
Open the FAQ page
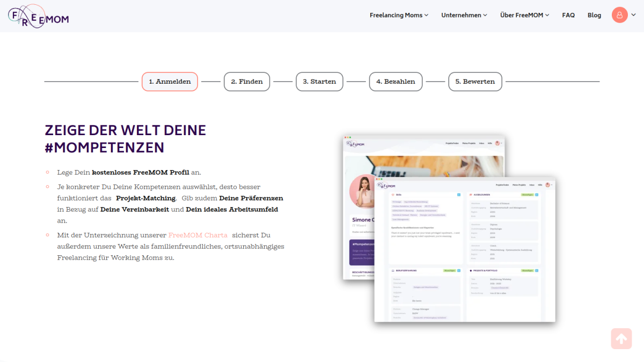click(x=568, y=15)
